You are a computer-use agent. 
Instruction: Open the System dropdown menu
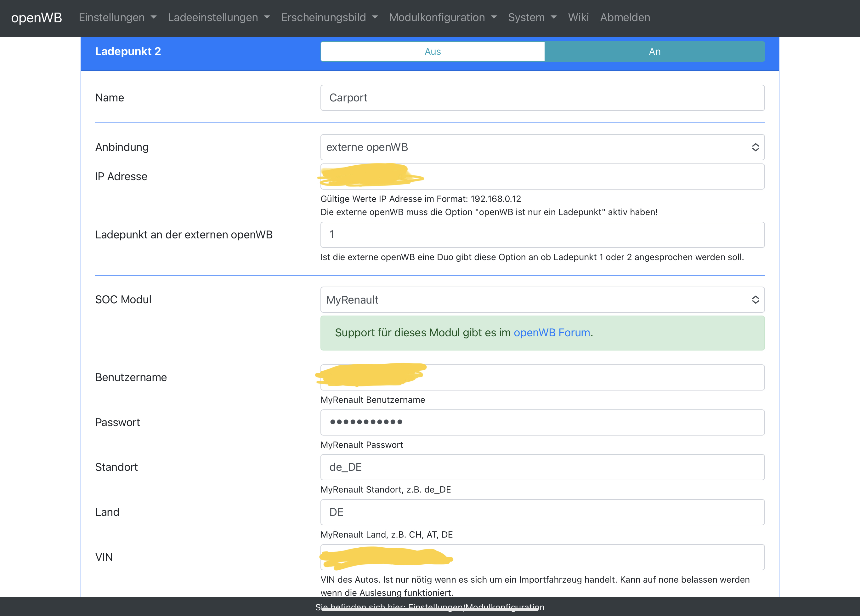[x=532, y=17]
